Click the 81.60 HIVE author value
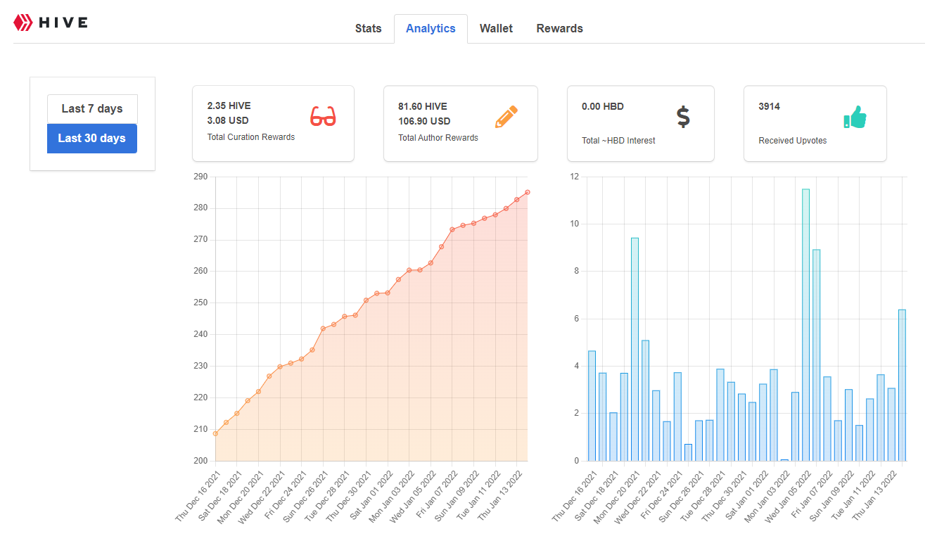Screen dimensions: 937x560 423,106
